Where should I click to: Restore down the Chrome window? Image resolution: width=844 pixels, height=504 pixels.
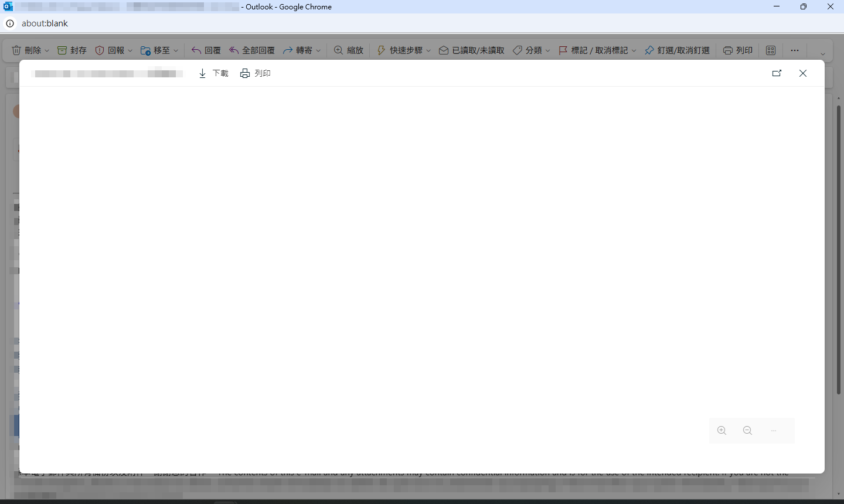pos(804,6)
